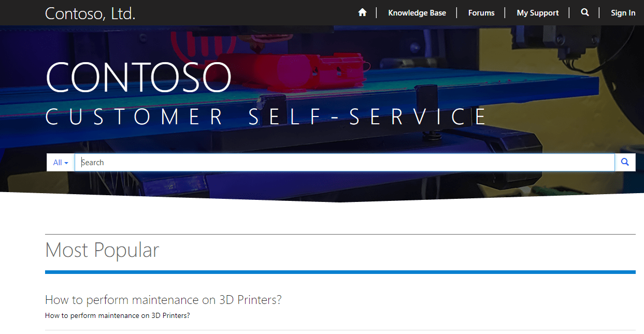The image size is (644, 334).
Task: Expand the All search filter dropdown
Action: tap(61, 163)
